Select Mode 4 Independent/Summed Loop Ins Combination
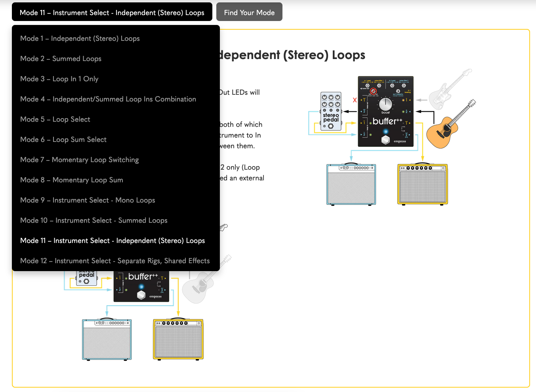Screen dimensions: 536x392 [x=108, y=99]
